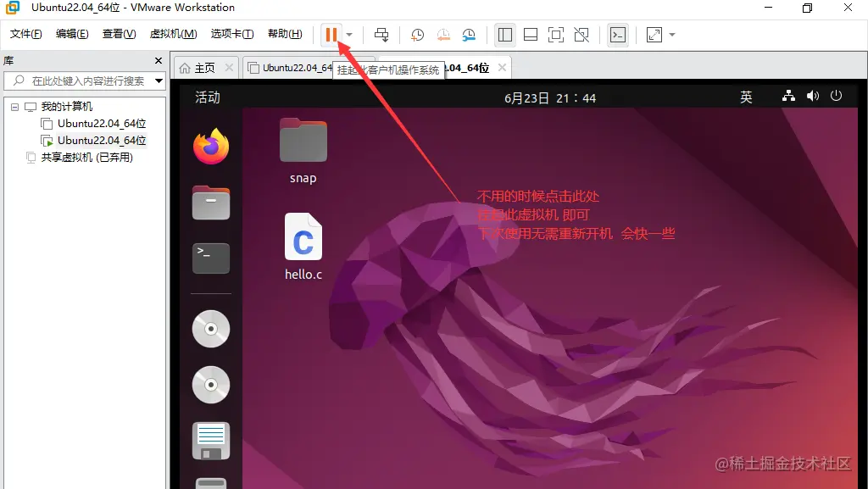Toggle the thumbnail bar view

click(x=531, y=35)
